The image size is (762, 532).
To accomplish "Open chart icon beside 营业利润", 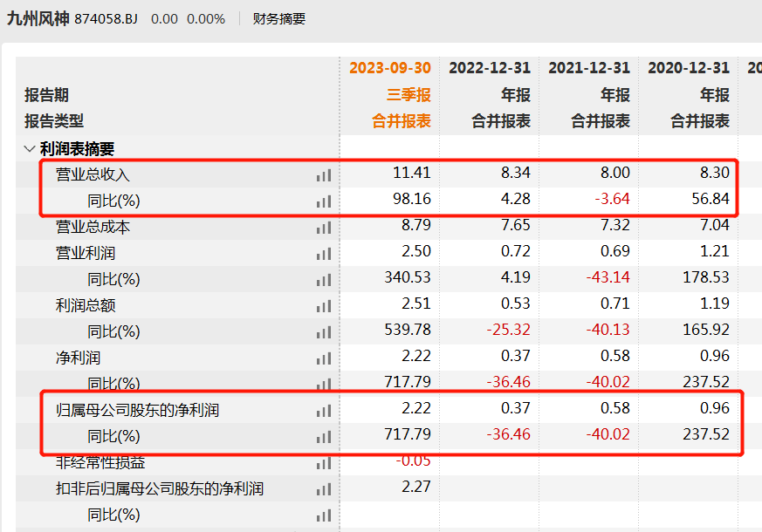I will tap(324, 254).
